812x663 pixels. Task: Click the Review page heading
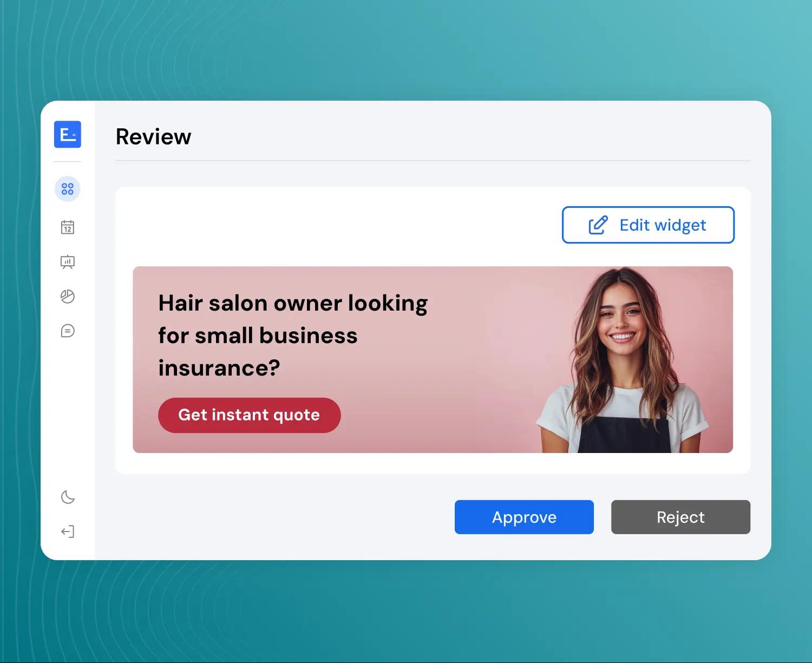coord(153,136)
